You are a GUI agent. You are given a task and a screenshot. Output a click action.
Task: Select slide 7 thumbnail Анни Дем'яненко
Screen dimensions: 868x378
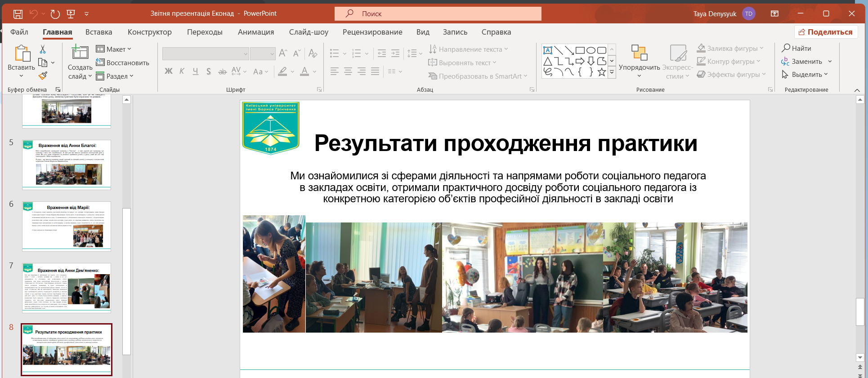coord(67,288)
